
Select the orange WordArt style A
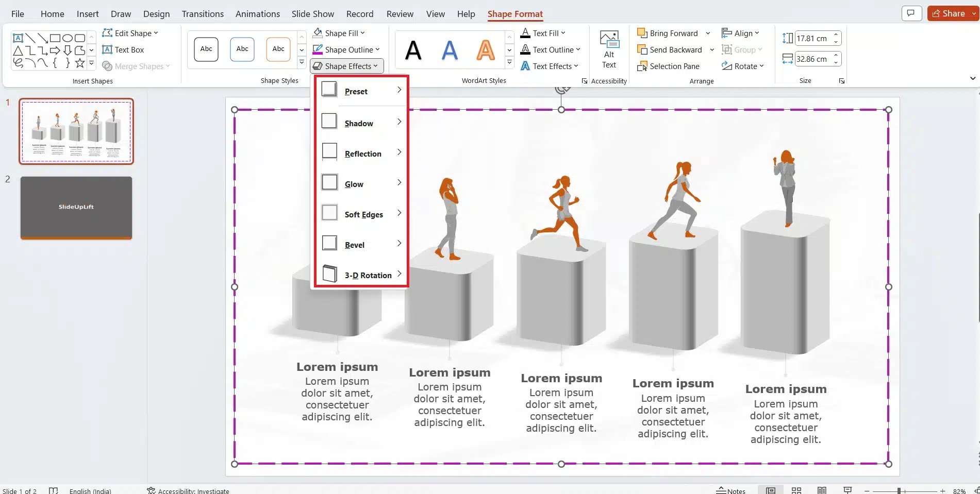click(x=485, y=50)
